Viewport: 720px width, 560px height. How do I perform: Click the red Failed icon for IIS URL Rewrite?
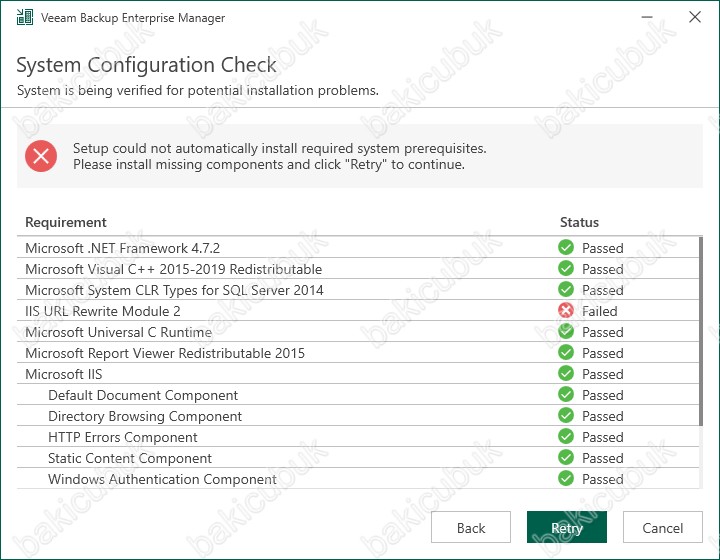click(566, 311)
